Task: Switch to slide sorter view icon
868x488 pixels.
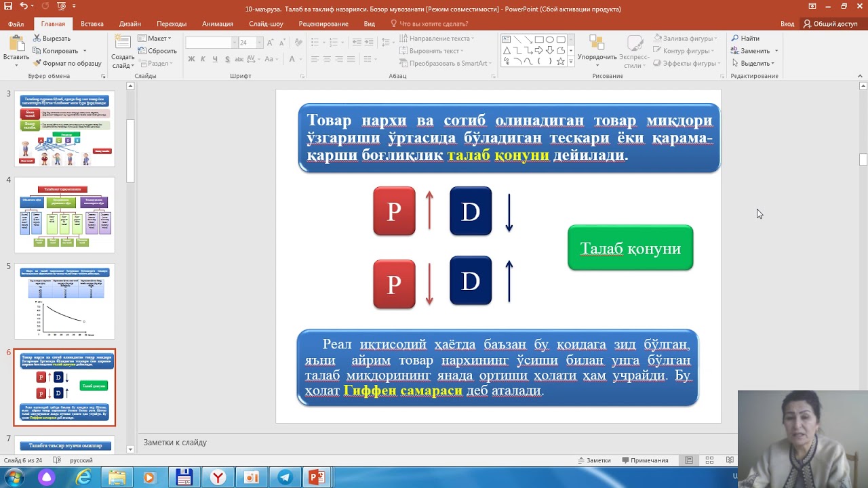Action: (709, 460)
